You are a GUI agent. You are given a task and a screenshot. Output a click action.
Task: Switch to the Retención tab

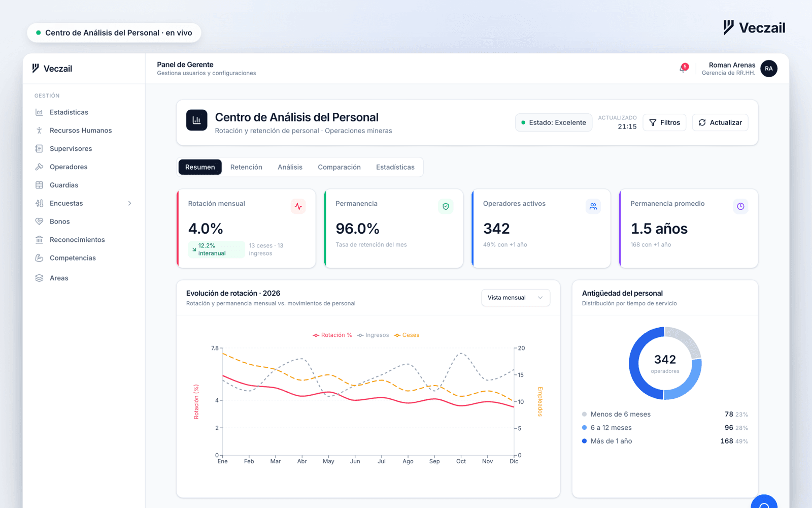[246, 167]
